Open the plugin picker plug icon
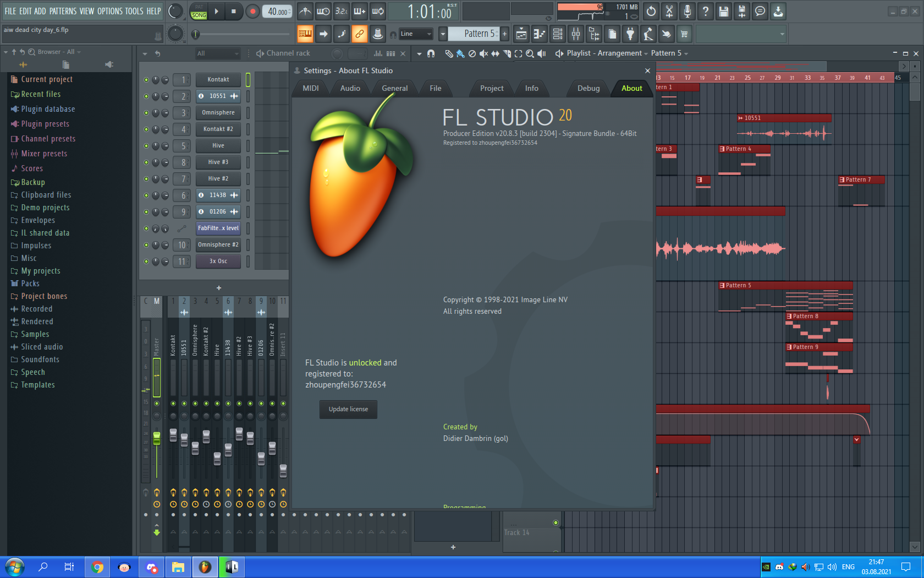 (630, 34)
